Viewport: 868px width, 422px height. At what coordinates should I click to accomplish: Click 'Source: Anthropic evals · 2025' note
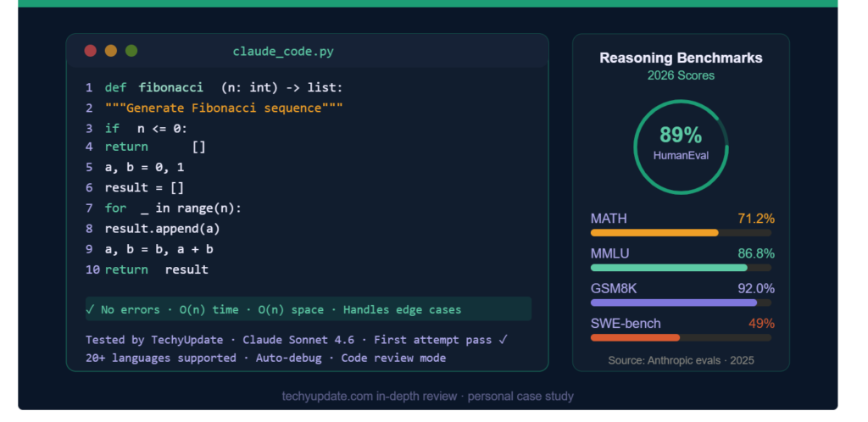coord(681,361)
